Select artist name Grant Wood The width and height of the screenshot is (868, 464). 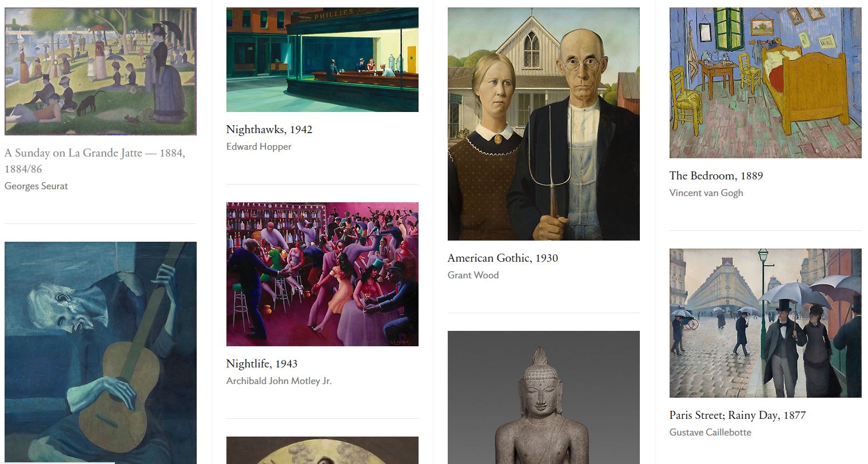click(473, 275)
